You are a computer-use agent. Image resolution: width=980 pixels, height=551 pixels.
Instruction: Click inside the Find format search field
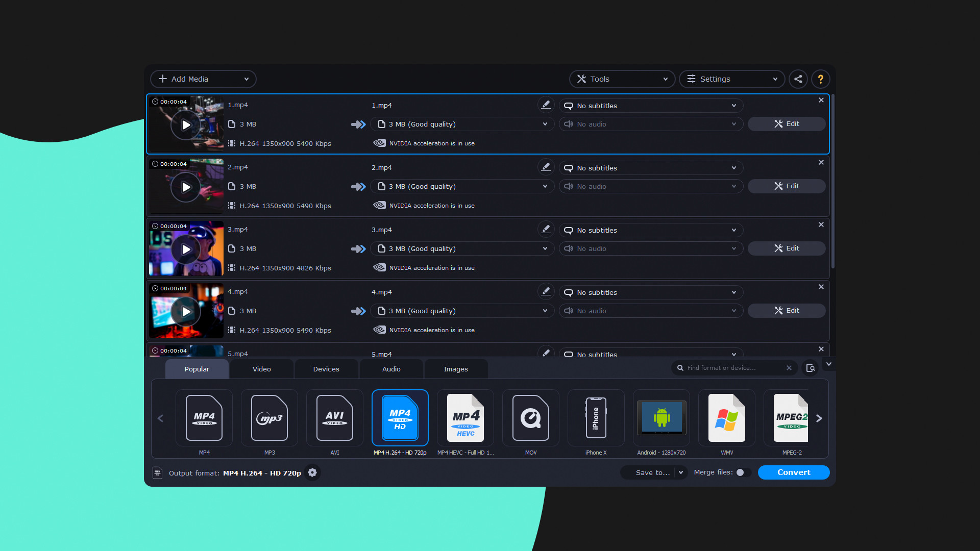(x=730, y=367)
